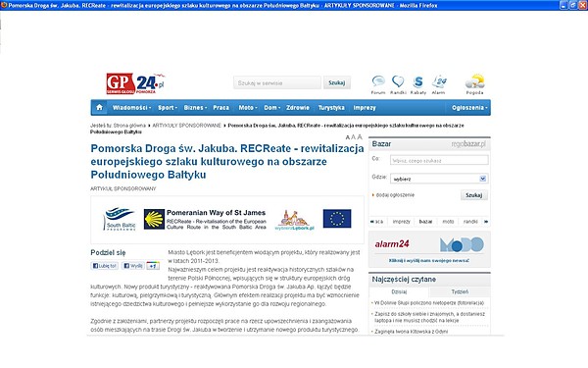Click Facebook Lubię to! button

(104, 266)
